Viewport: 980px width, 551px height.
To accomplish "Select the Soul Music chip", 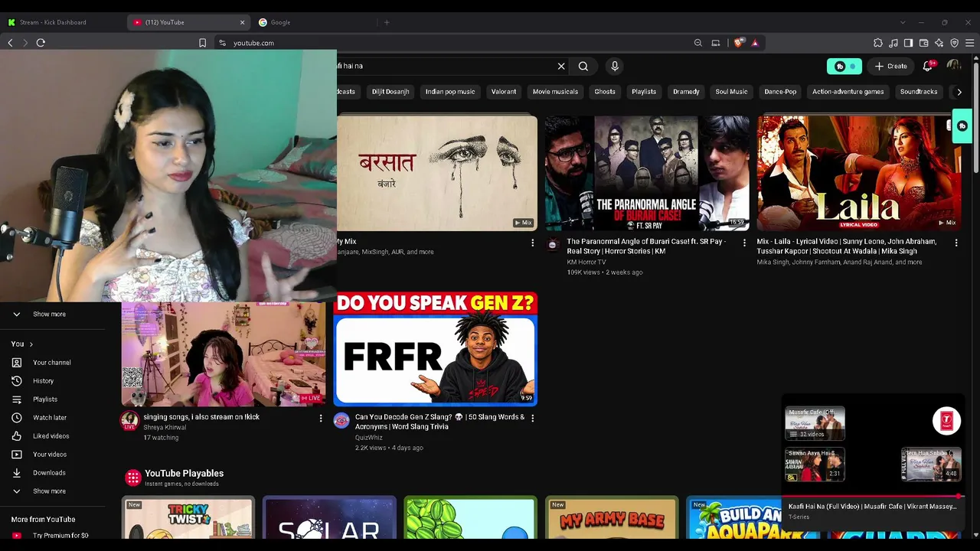I will pos(731,92).
